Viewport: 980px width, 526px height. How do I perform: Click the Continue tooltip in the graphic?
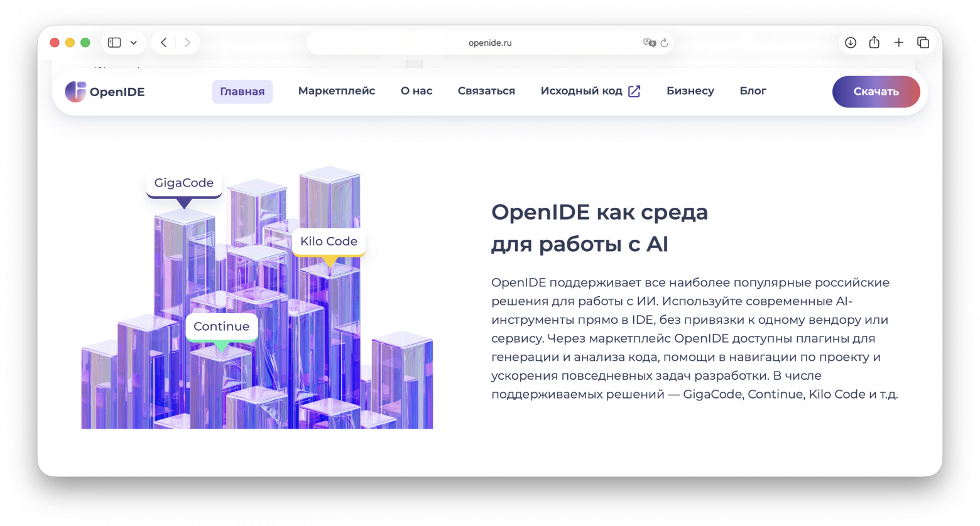(x=221, y=326)
